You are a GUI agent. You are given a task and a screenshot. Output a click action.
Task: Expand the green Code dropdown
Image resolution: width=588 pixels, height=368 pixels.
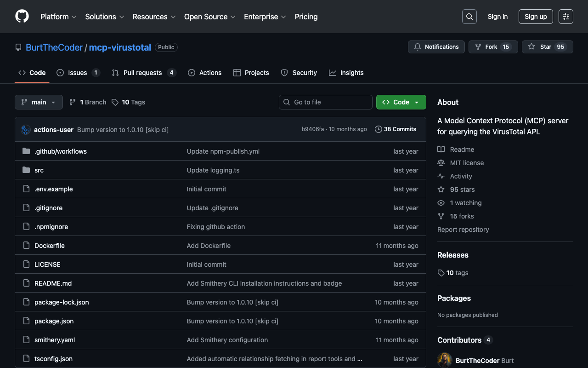[401, 102]
